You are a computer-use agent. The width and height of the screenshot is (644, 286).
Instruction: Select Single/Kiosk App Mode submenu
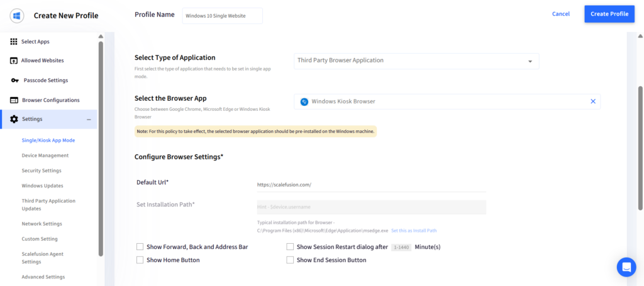point(48,140)
